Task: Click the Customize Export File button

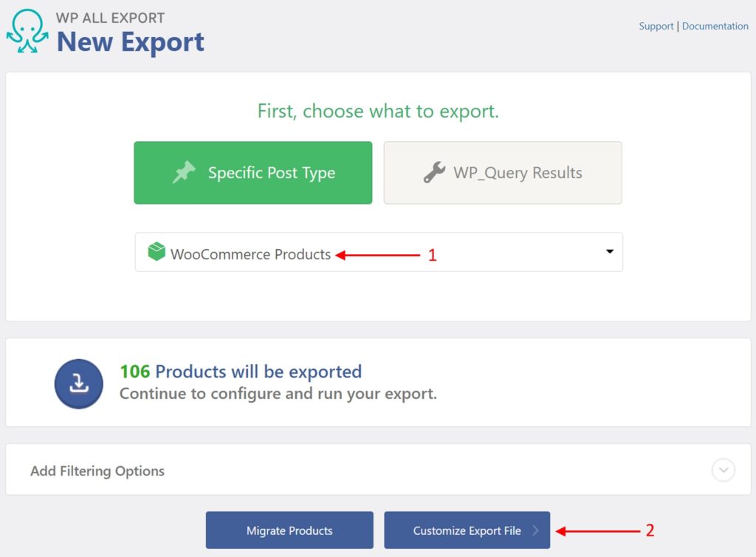Action: pyautogui.click(x=467, y=530)
